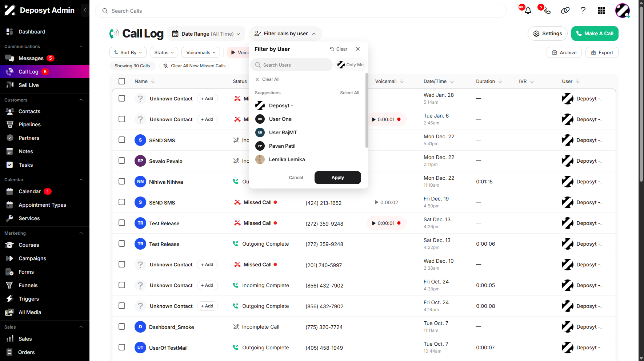Check the UserOf TestMail row checkbox
644x361 pixels.
122,347
